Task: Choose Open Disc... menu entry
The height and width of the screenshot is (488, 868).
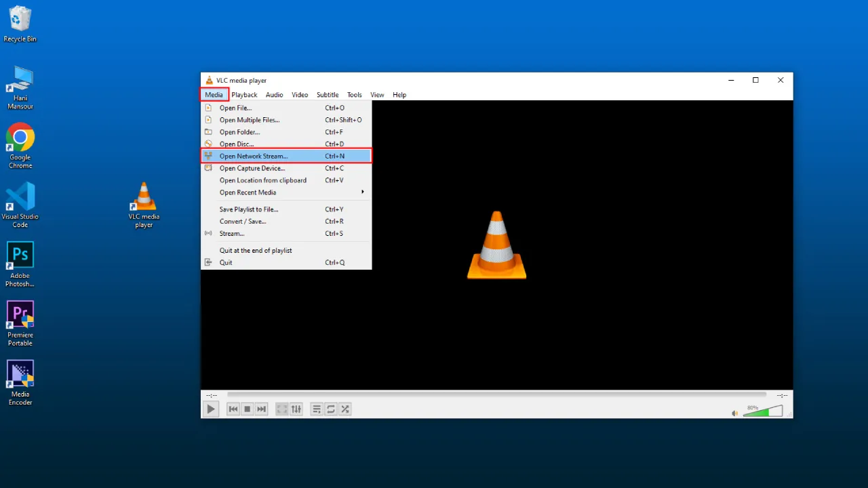Action: click(x=286, y=144)
